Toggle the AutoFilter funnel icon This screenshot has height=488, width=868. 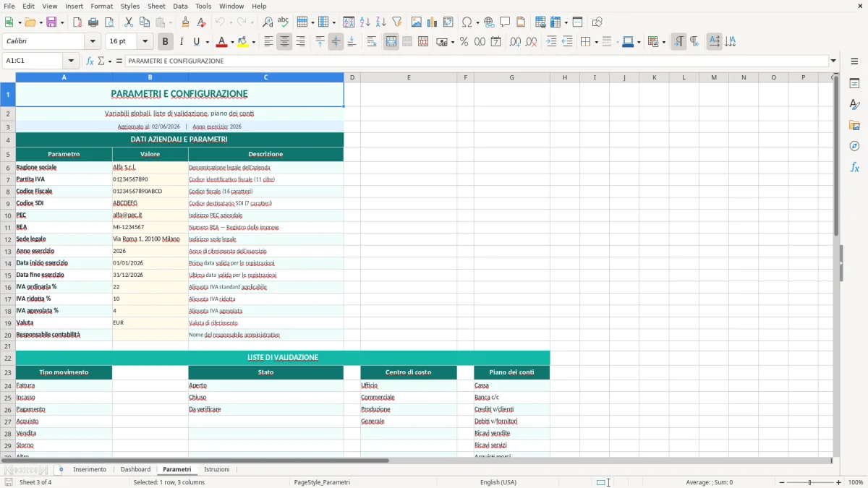[397, 22]
